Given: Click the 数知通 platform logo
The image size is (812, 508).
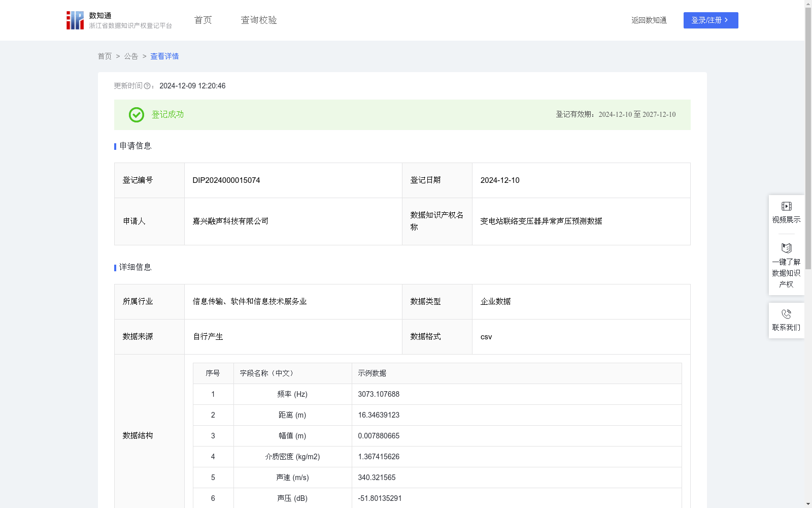Looking at the screenshot, I should tap(119, 20).
